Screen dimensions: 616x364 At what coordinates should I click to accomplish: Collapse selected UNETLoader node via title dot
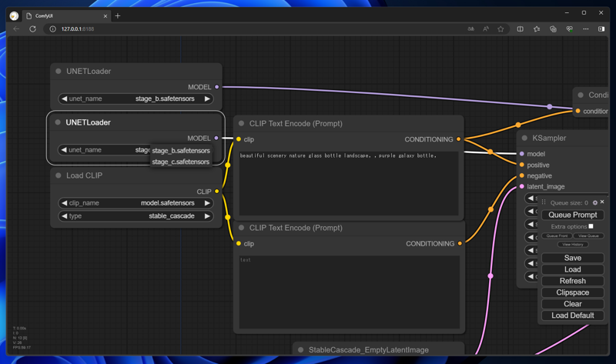58,122
